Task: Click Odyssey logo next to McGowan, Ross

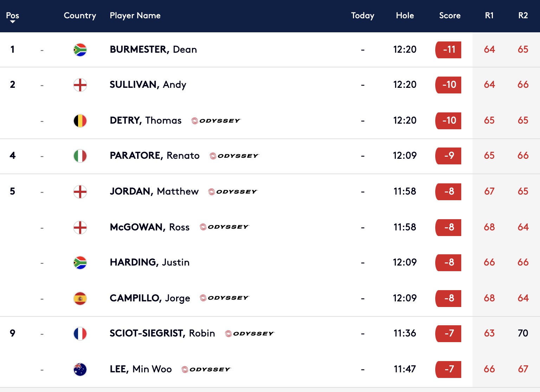Action: click(x=224, y=227)
